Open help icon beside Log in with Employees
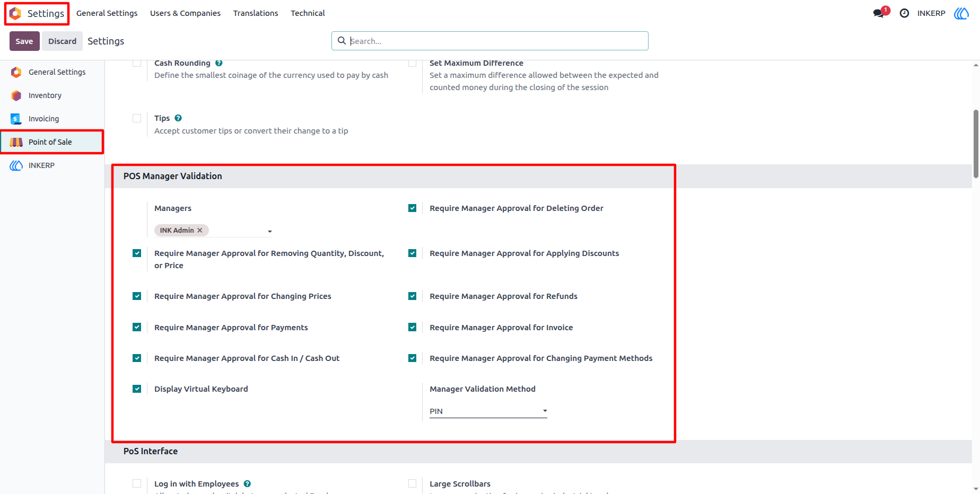This screenshot has height=494, width=980. click(247, 484)
